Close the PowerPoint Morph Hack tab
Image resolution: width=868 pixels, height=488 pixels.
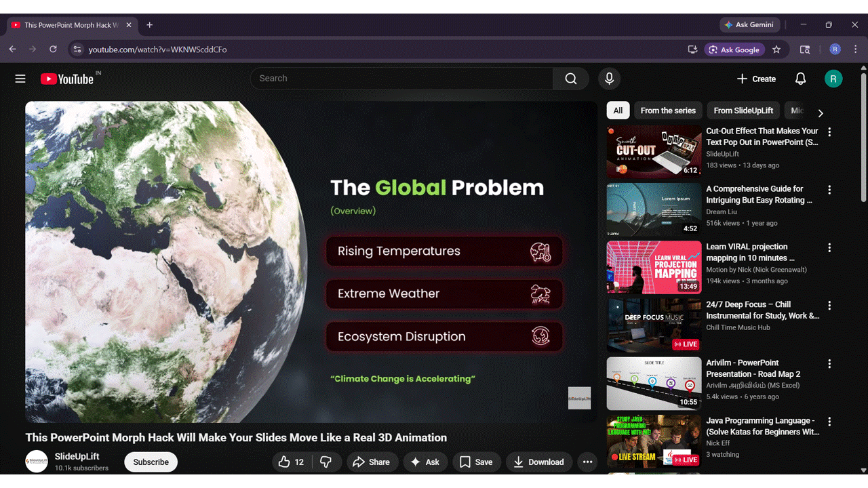[x=129, y=25]
